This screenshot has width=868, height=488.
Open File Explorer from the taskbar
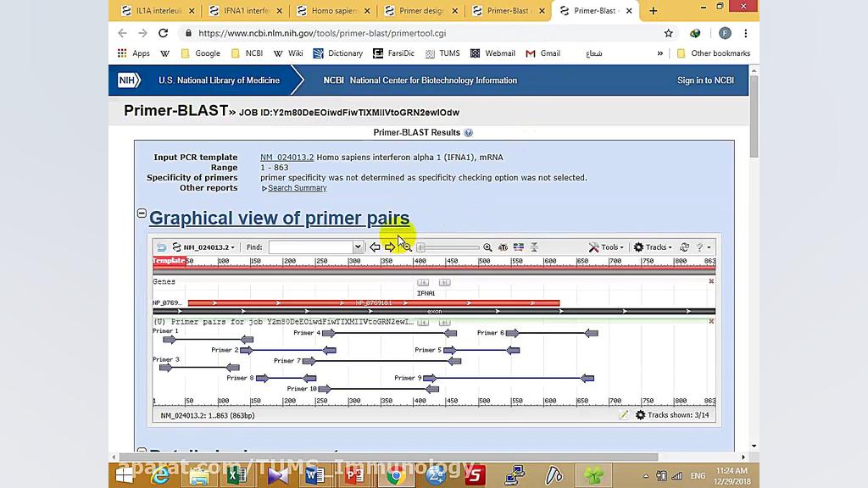tap(198, 475)
